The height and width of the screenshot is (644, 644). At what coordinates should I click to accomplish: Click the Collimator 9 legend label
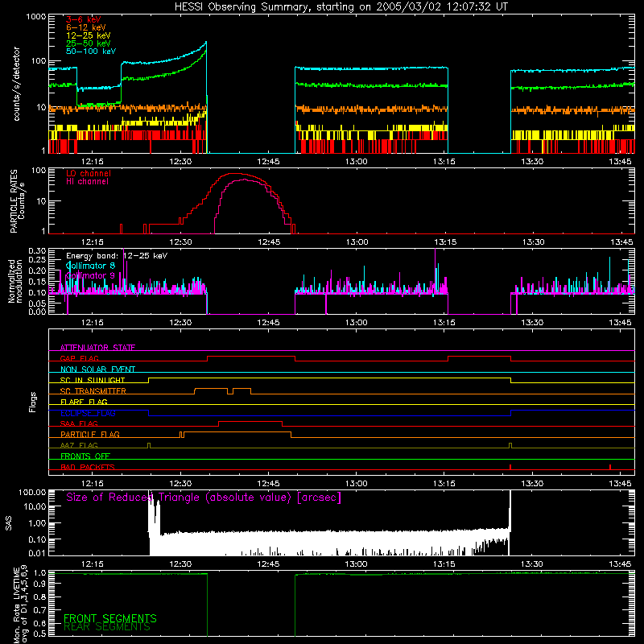(90, 275)
